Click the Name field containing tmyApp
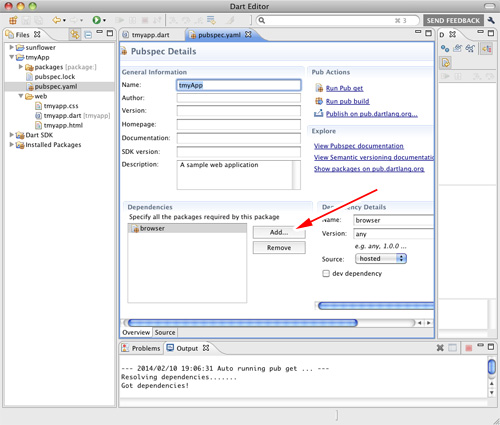 (239, 85)
